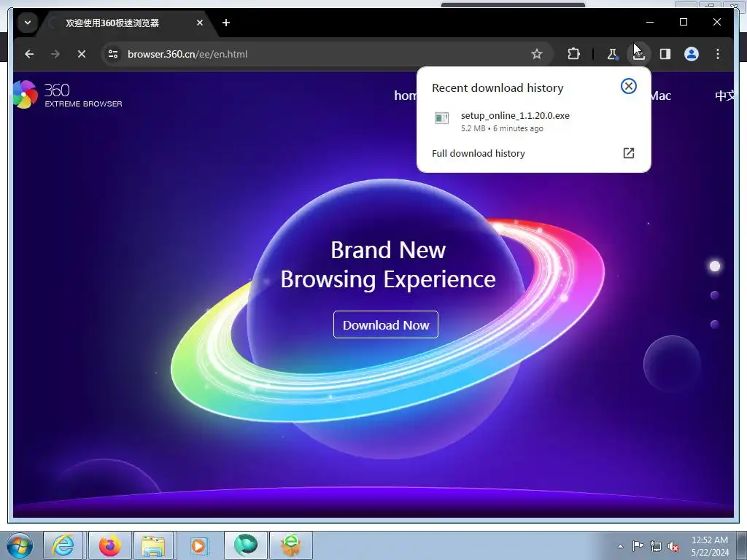The height and width of the screenshot is (560, 747).
Task: Open setup_online_1.1.20.0.exe download
Action: (x=533, y=122)
